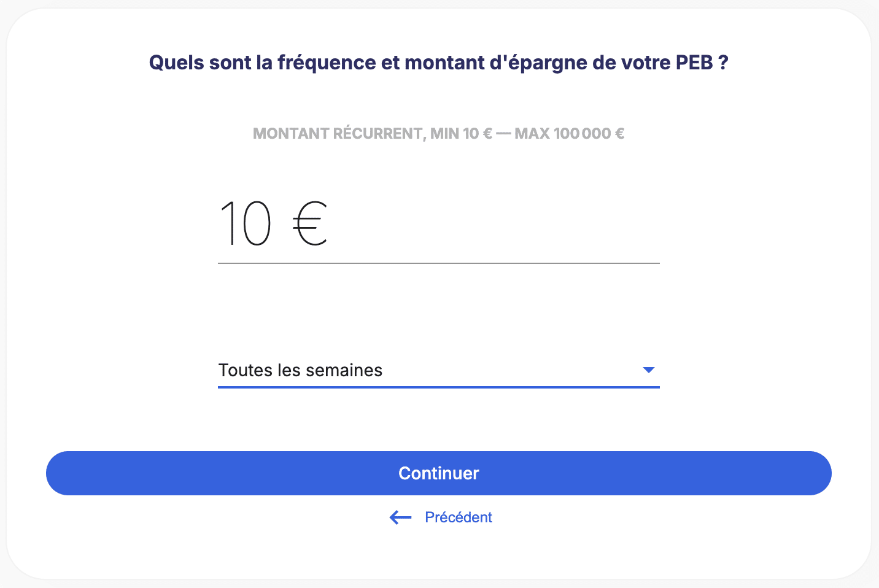The image size is (879, 588).
Task: Click empty space right of the euro amount
Action: [491, 224]
